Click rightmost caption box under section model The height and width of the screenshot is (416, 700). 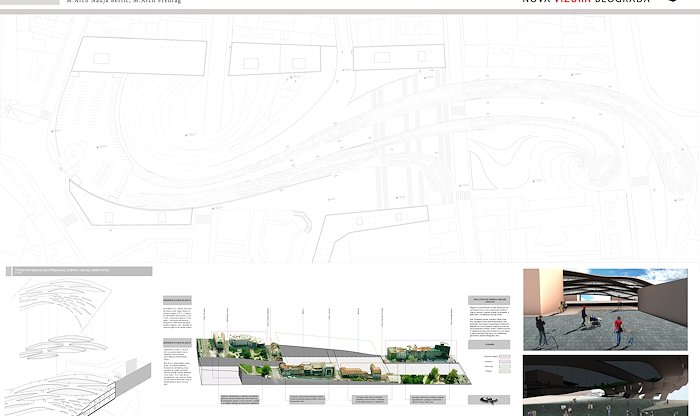(428, 399)
